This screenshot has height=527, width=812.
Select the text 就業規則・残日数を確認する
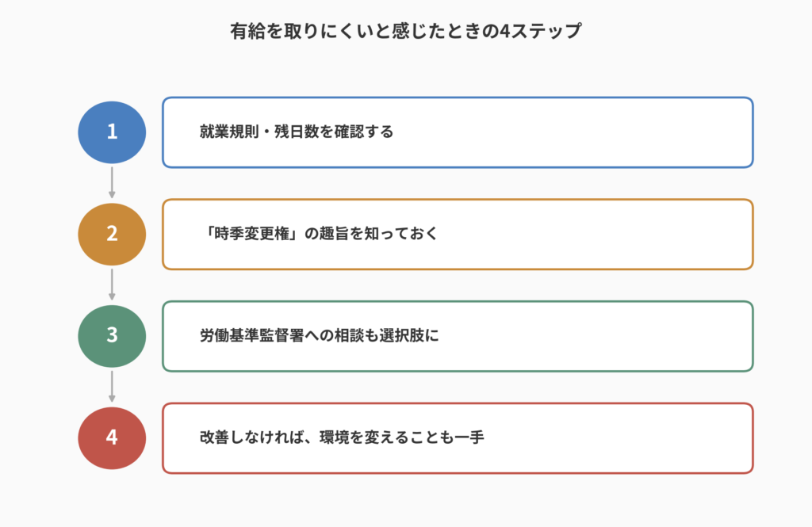tap(297, 132)
